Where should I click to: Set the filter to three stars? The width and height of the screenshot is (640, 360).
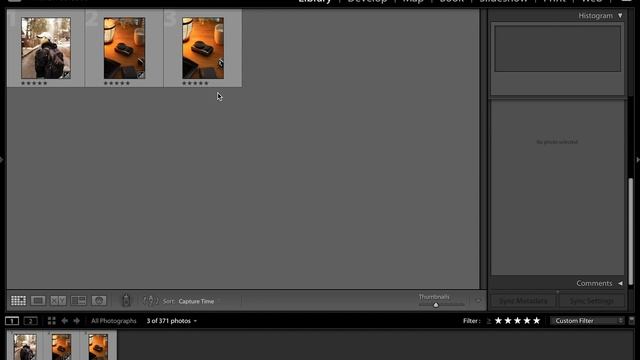518,321
